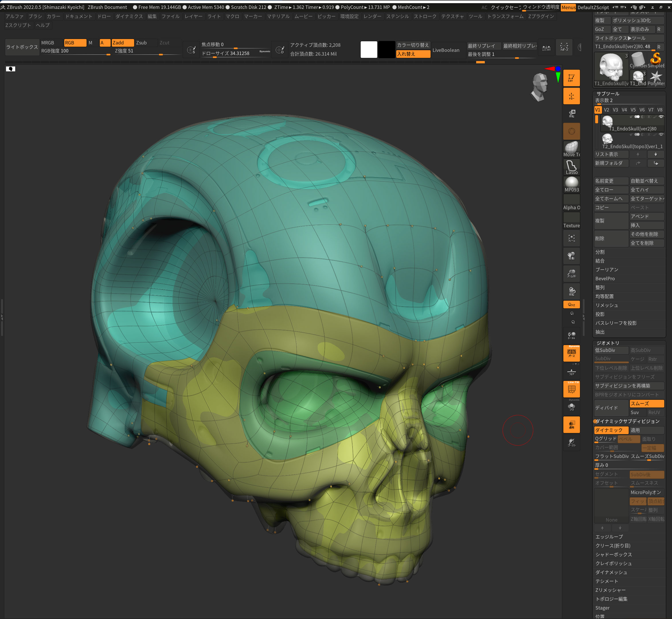Open the Texture Off selector

571,220
